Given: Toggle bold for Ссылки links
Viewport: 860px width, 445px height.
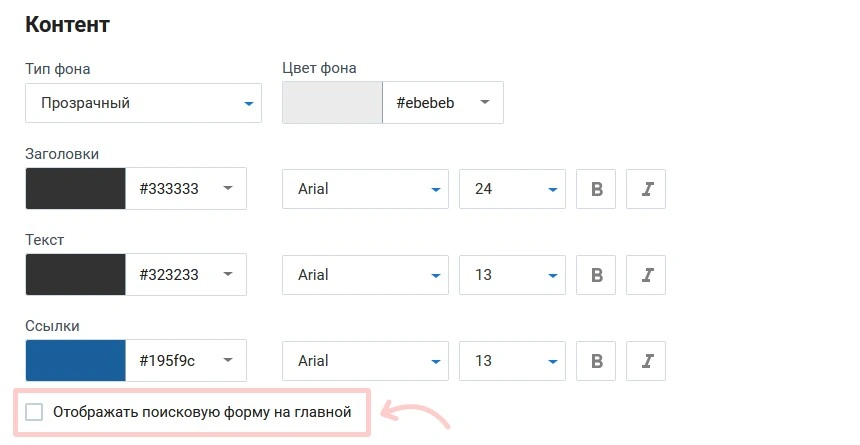Looking at the screenshot, I should pyautogui.click(x=597, y=360).
